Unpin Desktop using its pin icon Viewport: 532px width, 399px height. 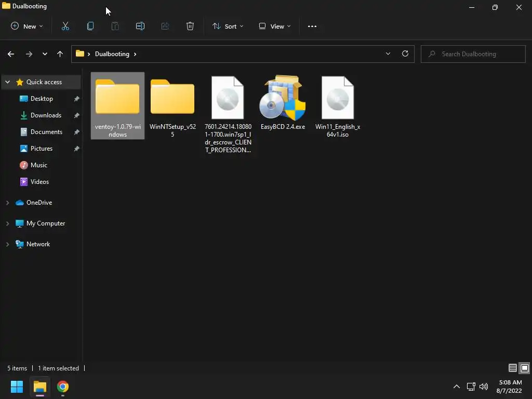coord(76,99)
